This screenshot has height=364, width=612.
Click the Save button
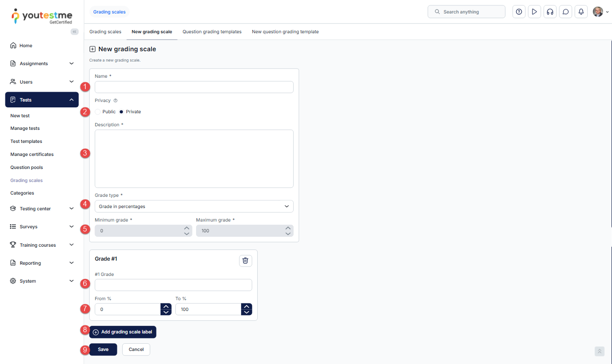point(103,350)
